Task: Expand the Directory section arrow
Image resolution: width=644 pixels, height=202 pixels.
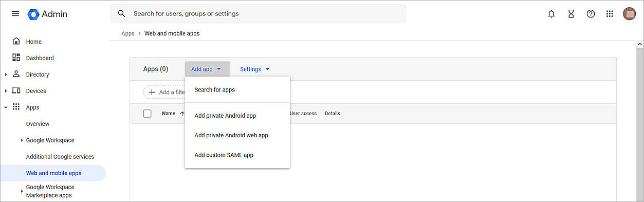Action: point(6,75)
